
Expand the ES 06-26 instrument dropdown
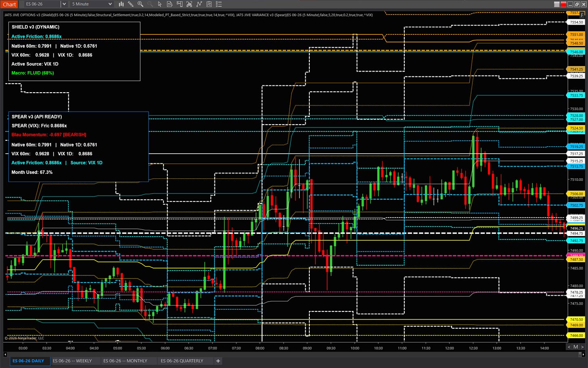[64, 4]
